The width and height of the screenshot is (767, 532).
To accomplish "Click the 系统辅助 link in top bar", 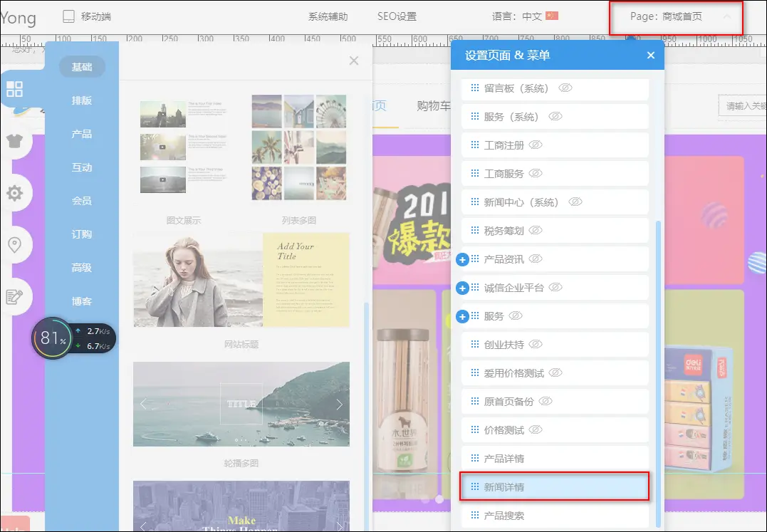I will coord(328,16).
